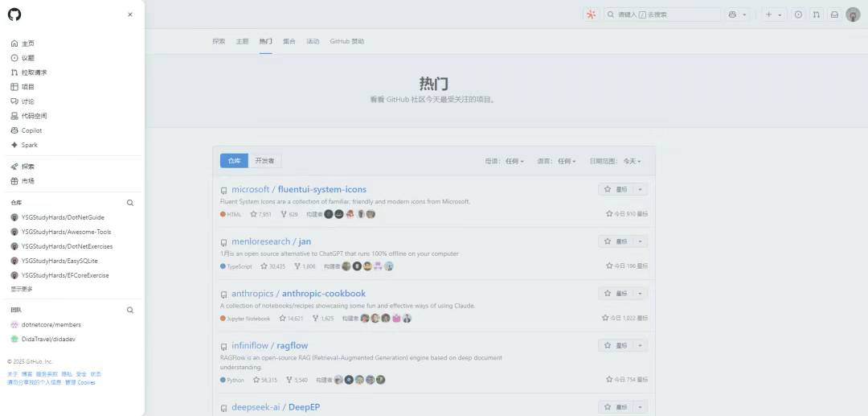Switch to 开发者 view
The width and height of the screenshot is (868, 416).
coord(264,161)
